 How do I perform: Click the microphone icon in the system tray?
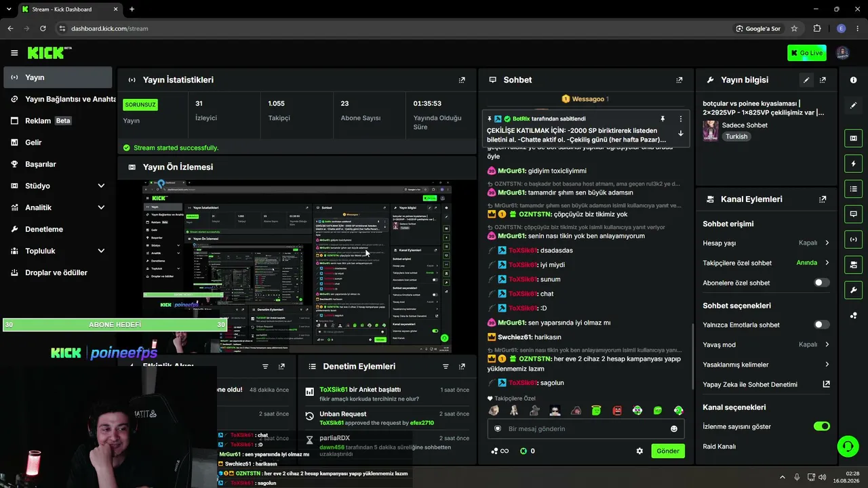point(797,477)
